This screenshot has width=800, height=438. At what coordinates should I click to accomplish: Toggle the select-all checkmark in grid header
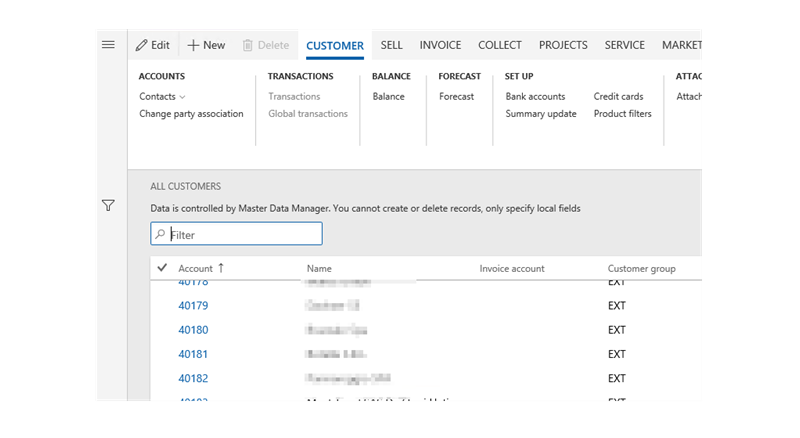tap(162, 268)
